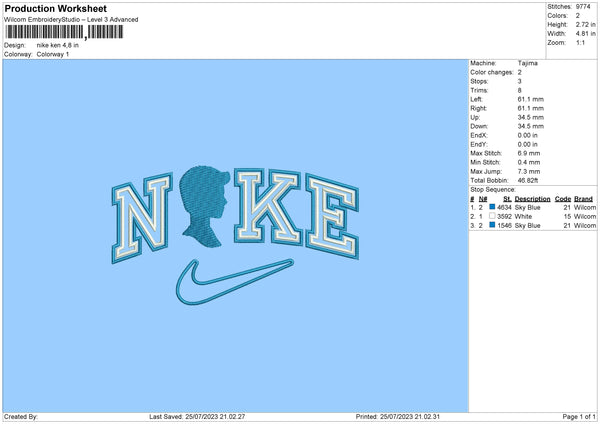Image resolution: width=600 pixels, height=424 pixels.
Task: Click the Total Bobbin value '46.82ft'
Action: (528, 180)
